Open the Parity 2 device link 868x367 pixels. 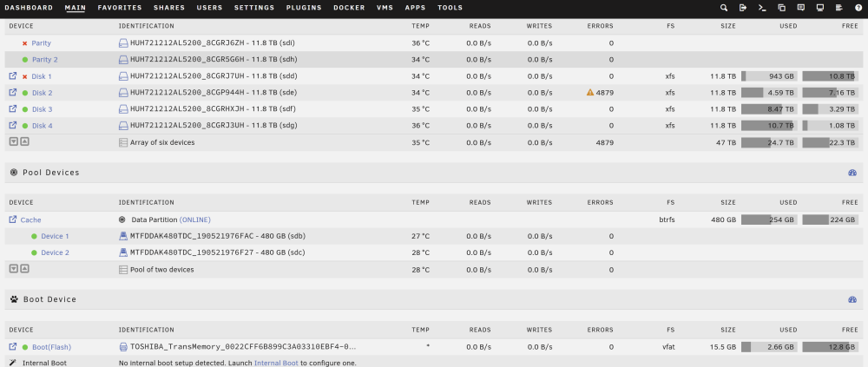(x=45, y=60)
